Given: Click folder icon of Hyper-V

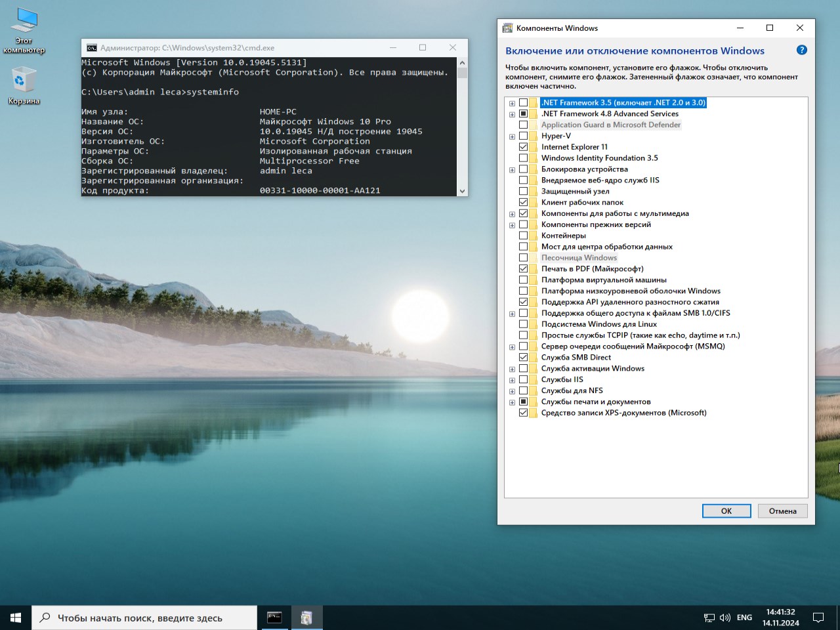Looking at the screenshot, I should [x=534, y=136].
